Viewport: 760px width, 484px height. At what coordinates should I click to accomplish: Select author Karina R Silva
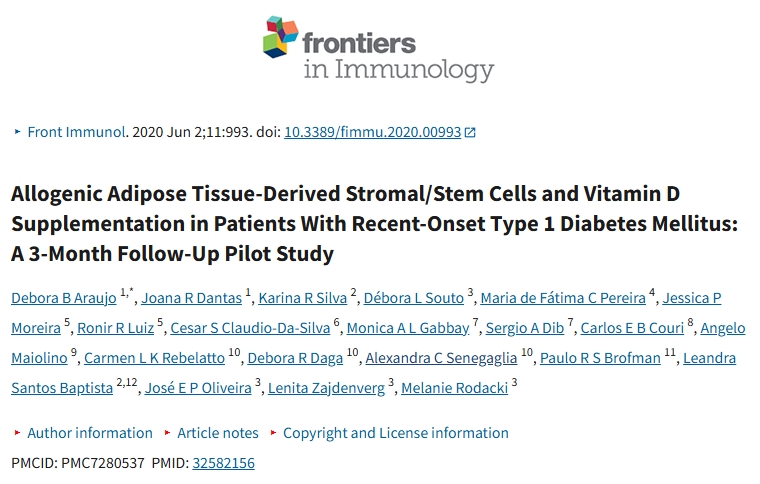(303, 298)
